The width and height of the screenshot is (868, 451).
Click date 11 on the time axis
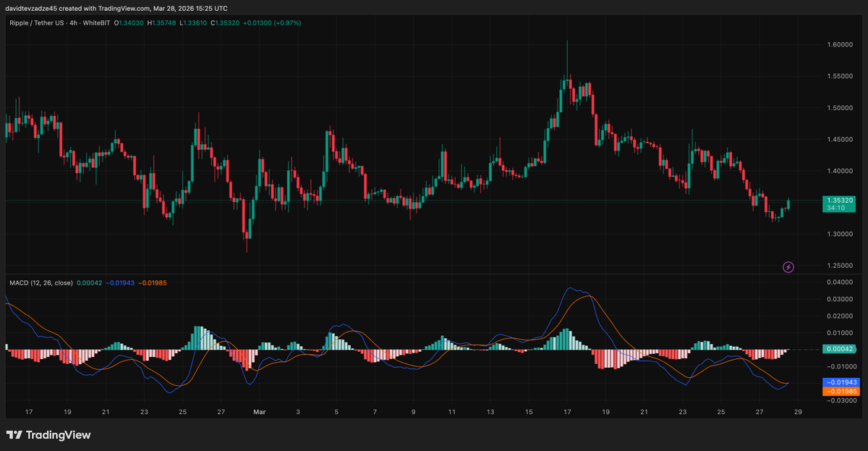[451, 412]
